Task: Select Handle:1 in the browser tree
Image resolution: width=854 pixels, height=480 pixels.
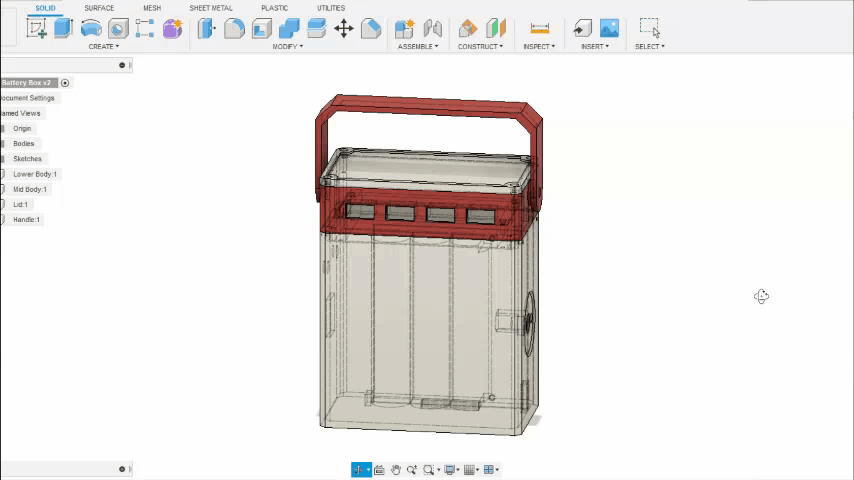Action: click(27, 219)
